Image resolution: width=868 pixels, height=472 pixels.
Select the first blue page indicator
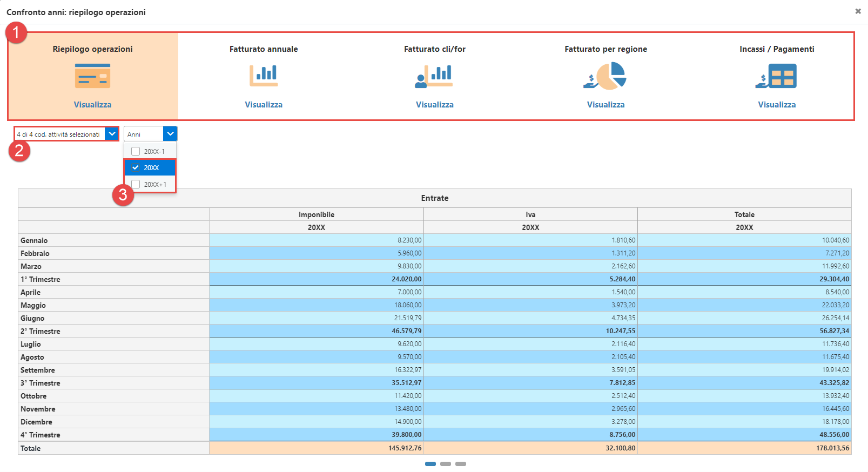click(430, 464)
